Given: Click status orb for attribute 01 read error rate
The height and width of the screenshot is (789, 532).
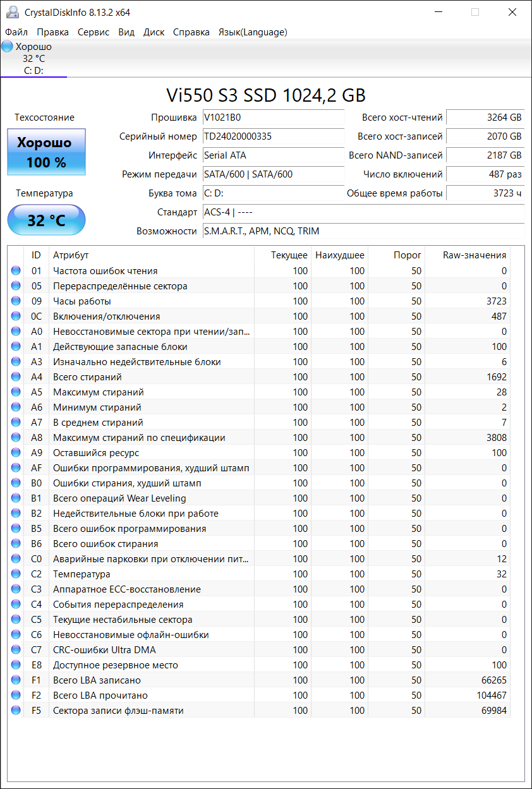Looking at the screenshot, I should point(16,271).
